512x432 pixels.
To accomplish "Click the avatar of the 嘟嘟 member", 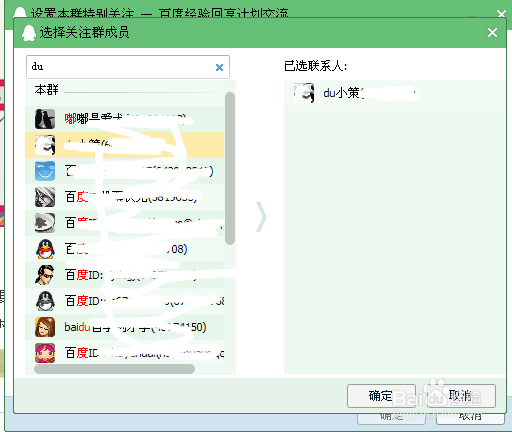I will coord(45,119).
